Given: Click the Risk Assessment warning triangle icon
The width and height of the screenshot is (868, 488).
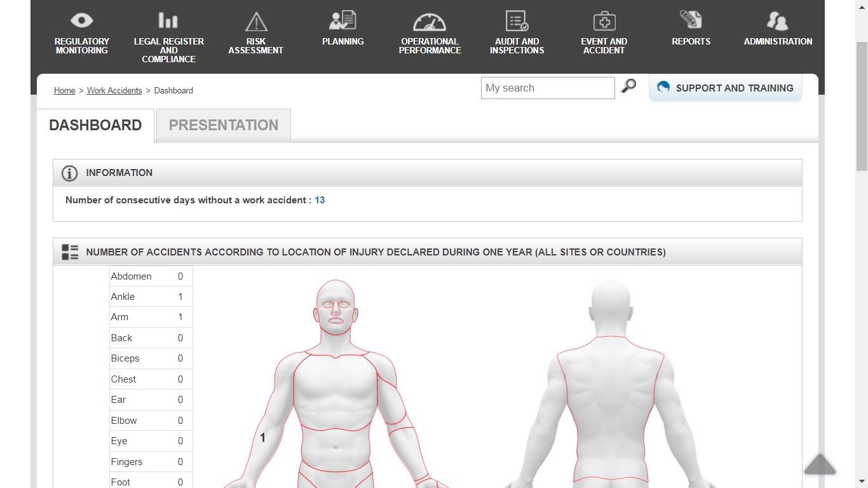Looking at the screenshot, I should [x=256, y=22].
